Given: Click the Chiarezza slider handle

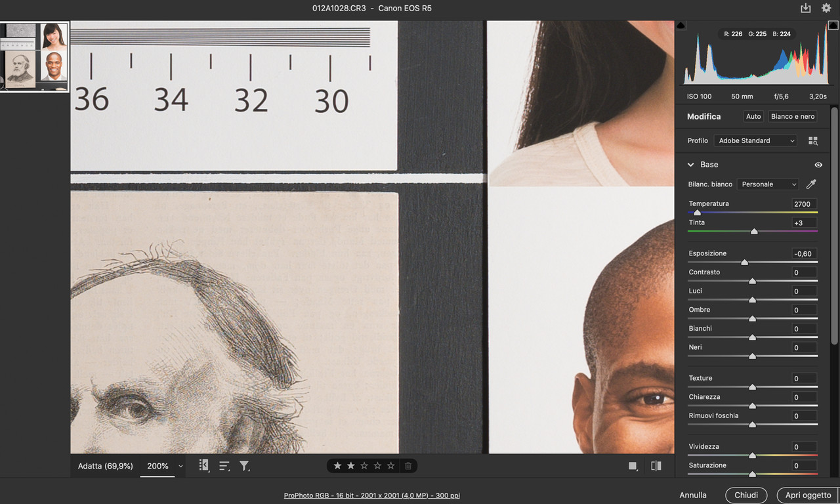Looking at the screenshot, I should tap(753, 406).
